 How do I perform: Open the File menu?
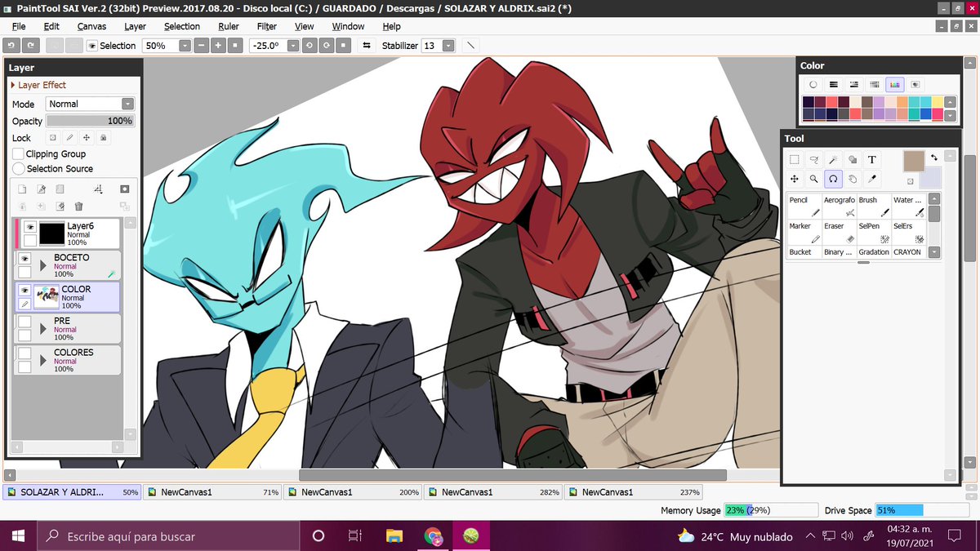coord(19,26)
